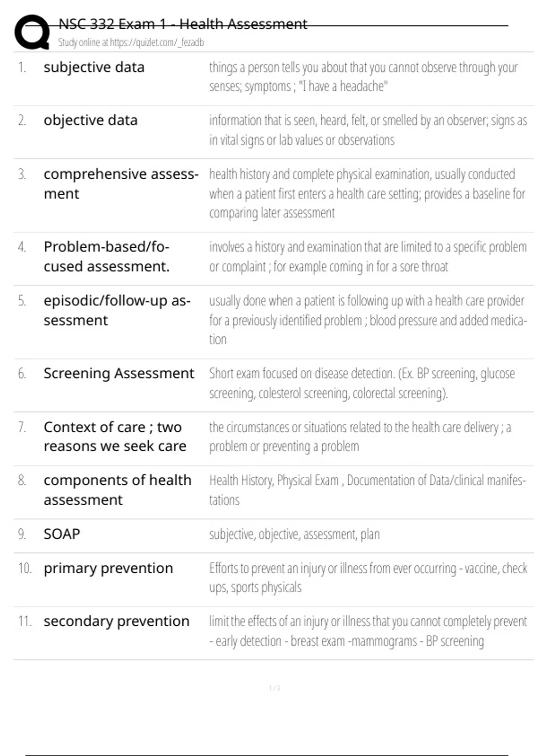Click the "primary prevention" term
This screenshot has height=756, width=534.
coord(108,568)
